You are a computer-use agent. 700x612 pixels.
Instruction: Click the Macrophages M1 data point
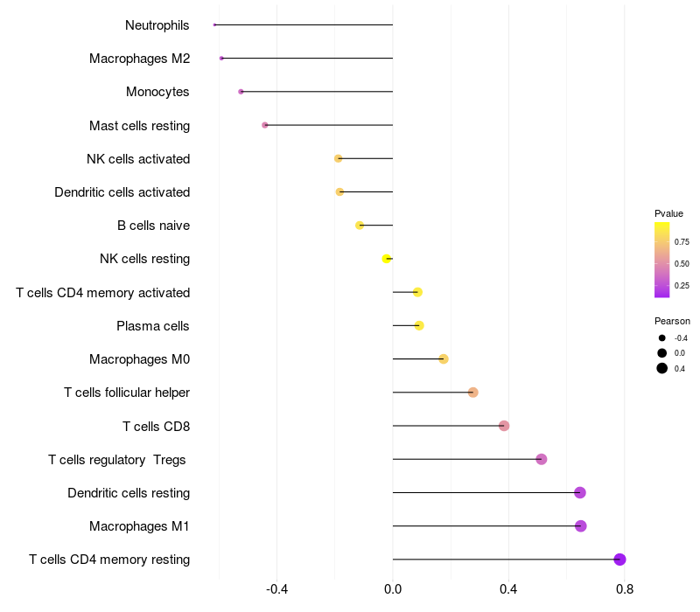[580, 526]
